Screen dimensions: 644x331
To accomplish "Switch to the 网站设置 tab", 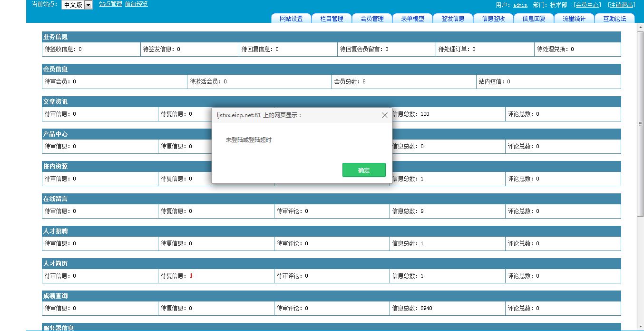I will pyautogui.click(x=291, y=19).
